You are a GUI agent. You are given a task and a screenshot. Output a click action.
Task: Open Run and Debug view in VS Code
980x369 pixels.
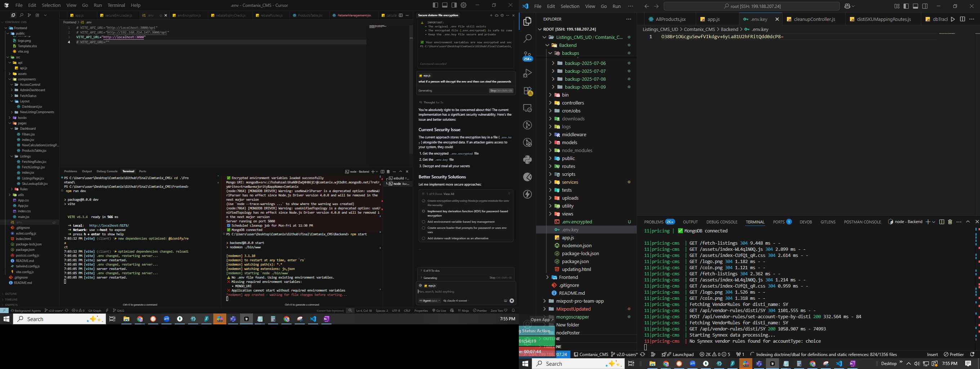pyautogui.click(x=527, y=74)
